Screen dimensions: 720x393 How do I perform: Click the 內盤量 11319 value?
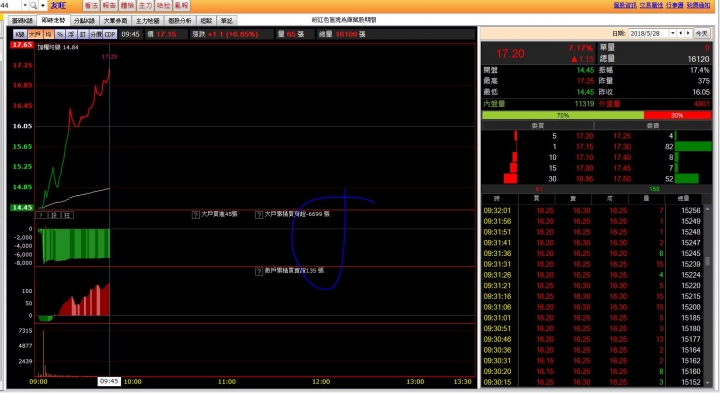click(584, 104)
